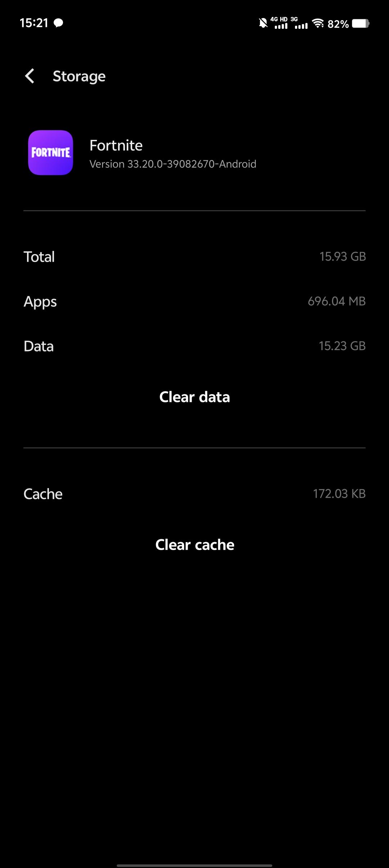Tap the 3G signal strength icon
This screenshot has height=868, width=389.
coord(300,23)
